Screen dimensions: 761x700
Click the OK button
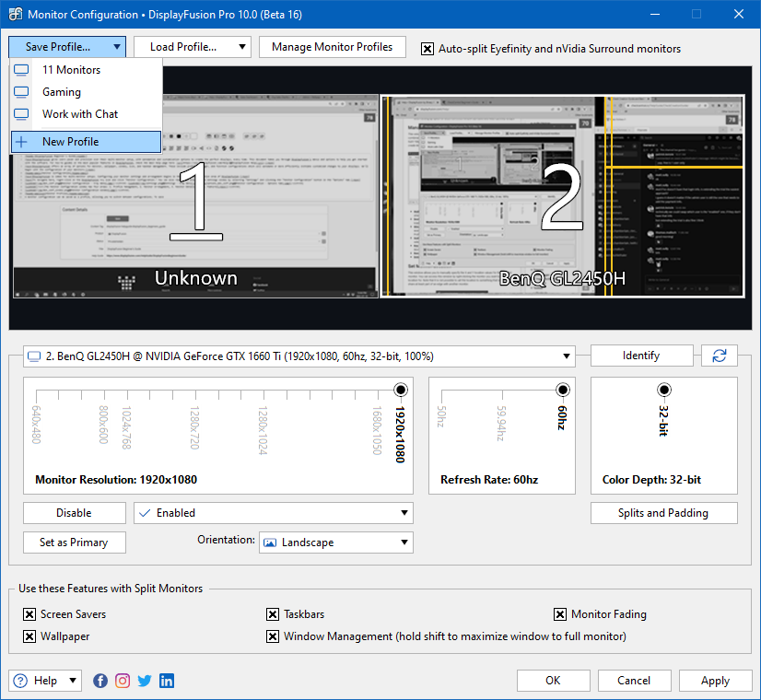(x=554, y=681)
